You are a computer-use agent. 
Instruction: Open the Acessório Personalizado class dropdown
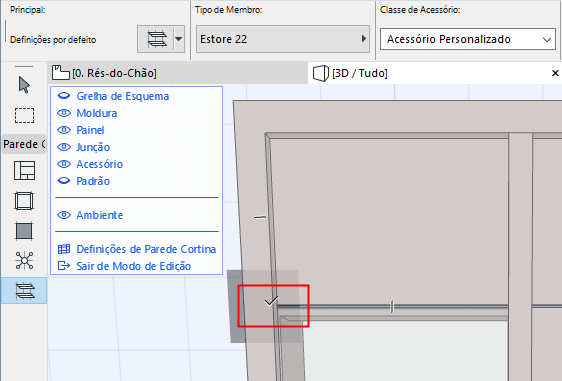[468, 39]
